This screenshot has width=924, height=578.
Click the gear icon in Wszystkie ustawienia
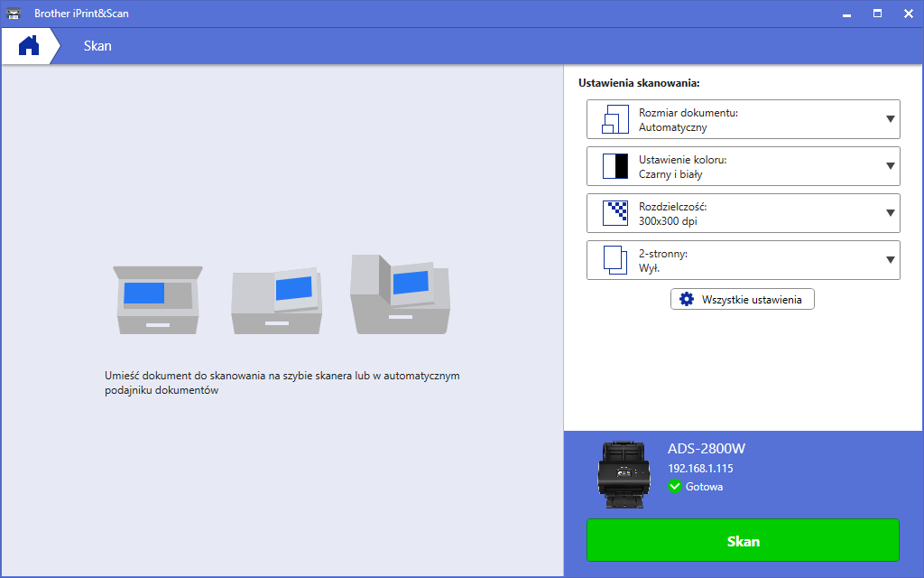[687, 299]
